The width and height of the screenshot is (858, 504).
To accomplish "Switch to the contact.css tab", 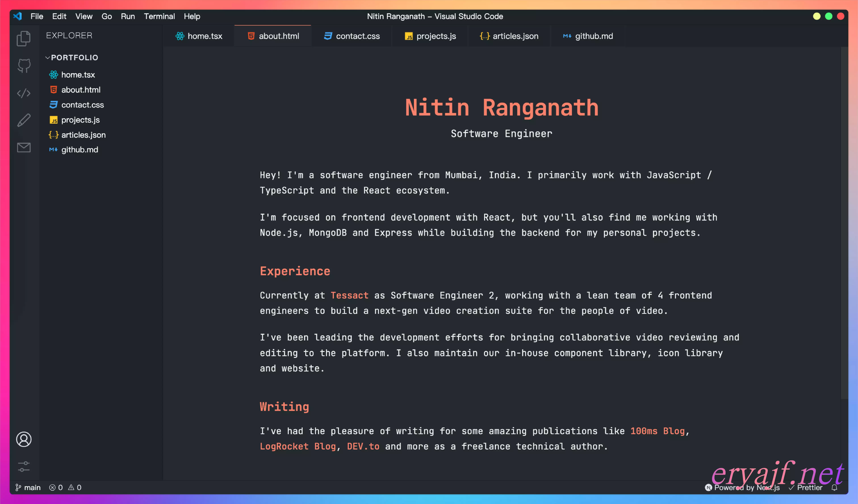I will click(352, 36).
